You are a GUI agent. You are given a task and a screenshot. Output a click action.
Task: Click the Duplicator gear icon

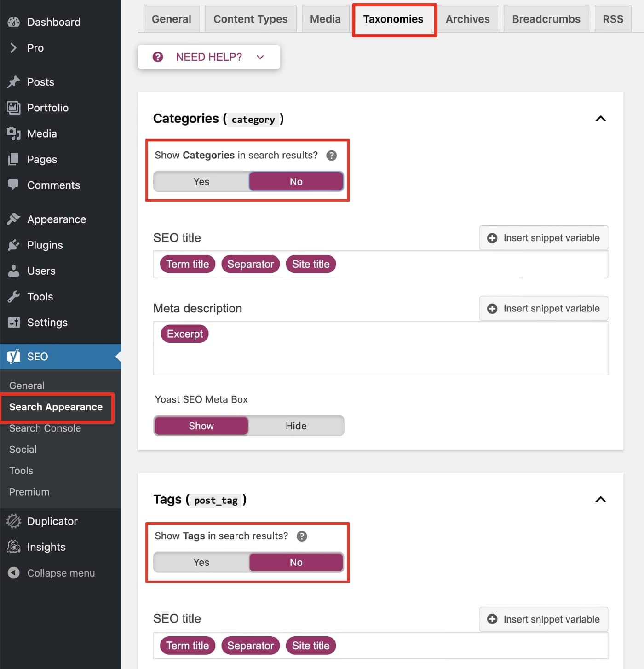pos(14,521)
